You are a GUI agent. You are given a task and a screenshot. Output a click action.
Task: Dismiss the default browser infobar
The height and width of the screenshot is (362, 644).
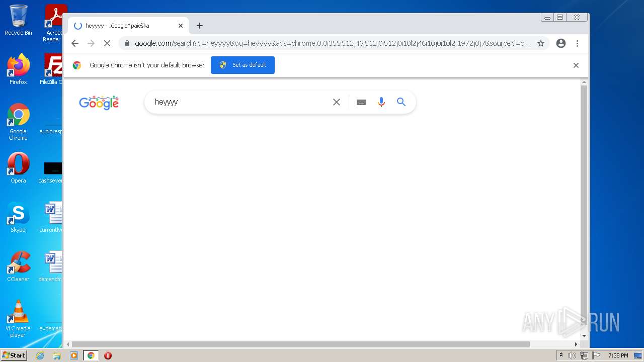(x=576, y=65)
